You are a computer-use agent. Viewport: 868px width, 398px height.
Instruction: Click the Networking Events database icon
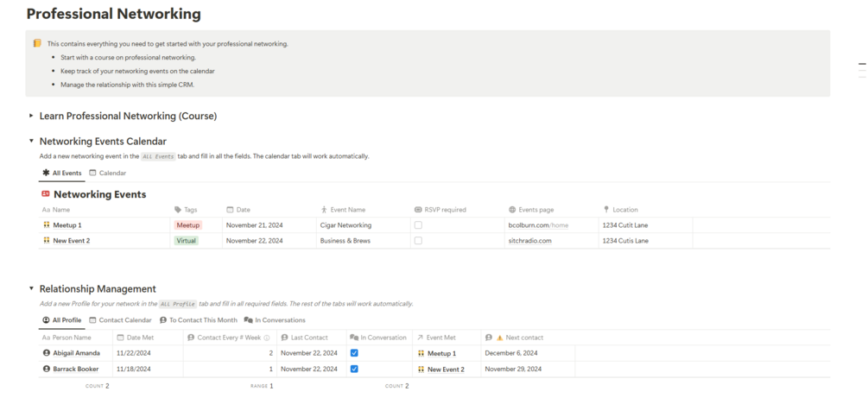point(46,194)
